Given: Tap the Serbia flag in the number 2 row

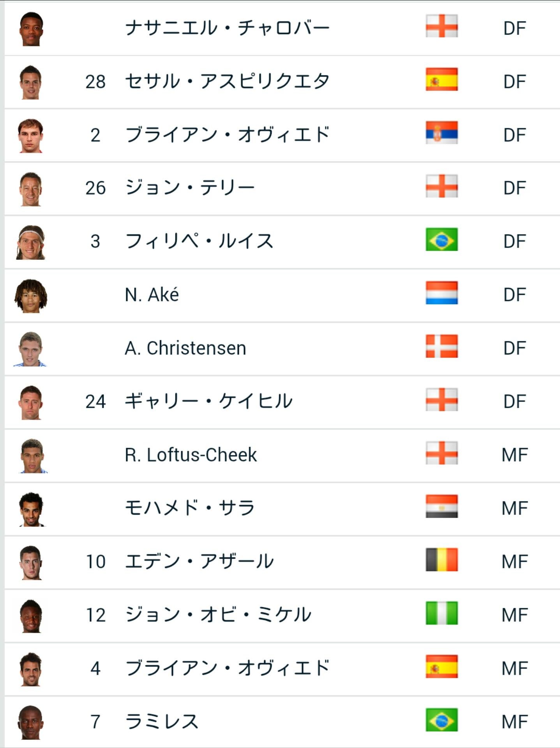Looking at the screenshot, I should coord(441,133).
